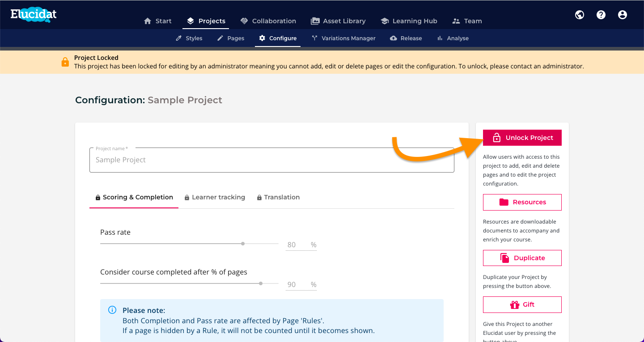The image size is (644, 342).
Task: Click the 'Please note:' heading text
Action: coord(144,310)
